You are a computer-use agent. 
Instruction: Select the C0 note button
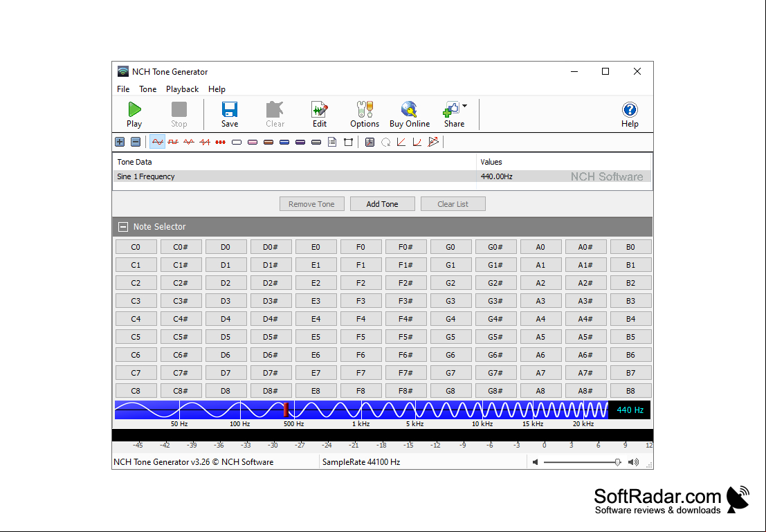[136, 247]
